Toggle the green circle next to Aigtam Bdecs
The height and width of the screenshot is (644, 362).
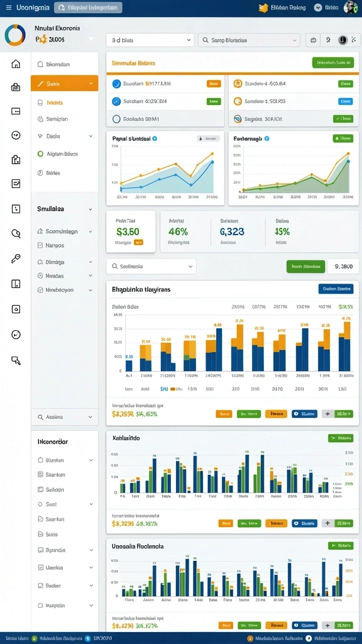pyautogui.click(x=40, y=153)
